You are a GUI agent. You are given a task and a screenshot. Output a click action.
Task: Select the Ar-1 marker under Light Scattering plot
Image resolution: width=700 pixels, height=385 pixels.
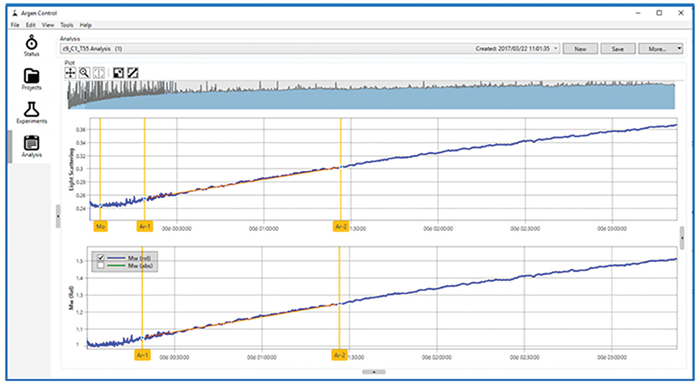144,226
